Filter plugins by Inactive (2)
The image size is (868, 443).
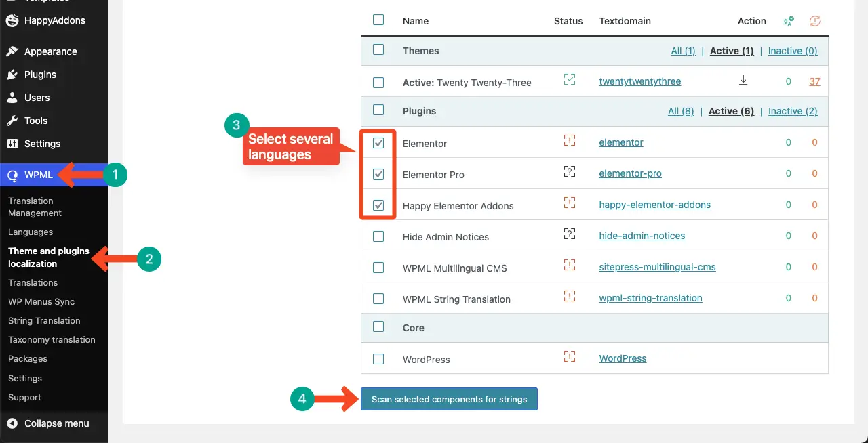pyautogui.click(x=793, y=111)
